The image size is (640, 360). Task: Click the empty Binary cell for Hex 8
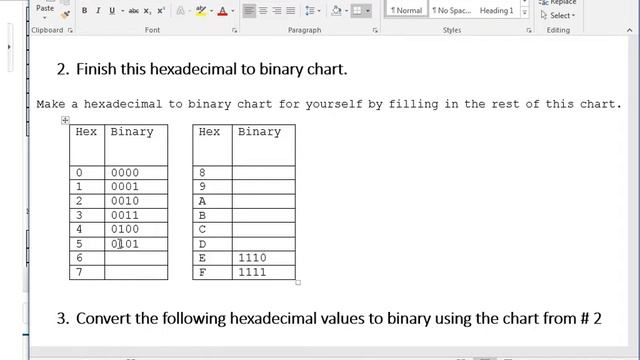pos(264,173)
